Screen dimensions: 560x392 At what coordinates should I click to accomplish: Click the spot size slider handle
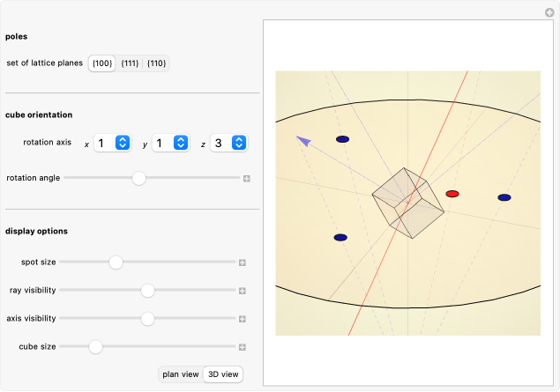[116, 263]
